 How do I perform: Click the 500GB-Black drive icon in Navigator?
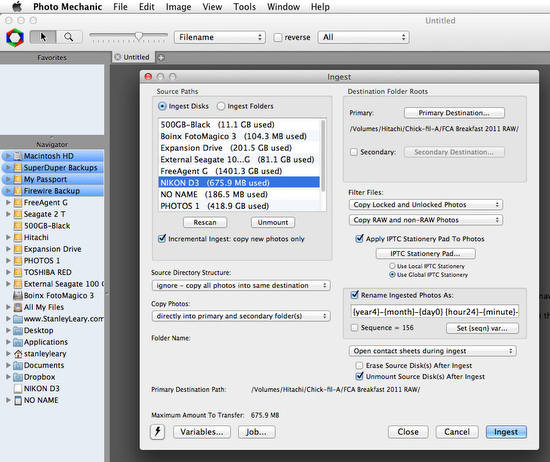pos(18,226)
